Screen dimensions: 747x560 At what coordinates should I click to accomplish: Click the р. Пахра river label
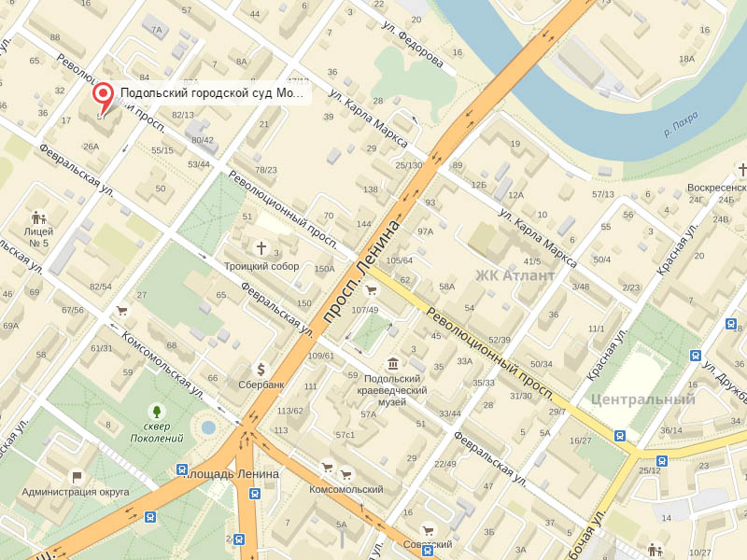point(682,124)
